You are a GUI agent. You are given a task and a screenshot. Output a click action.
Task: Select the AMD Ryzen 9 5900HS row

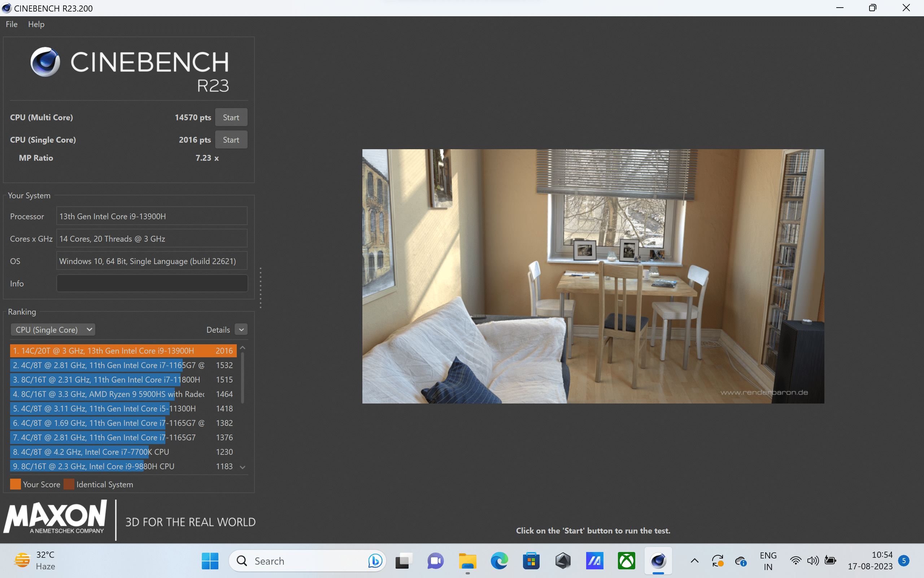pos(123,394)
